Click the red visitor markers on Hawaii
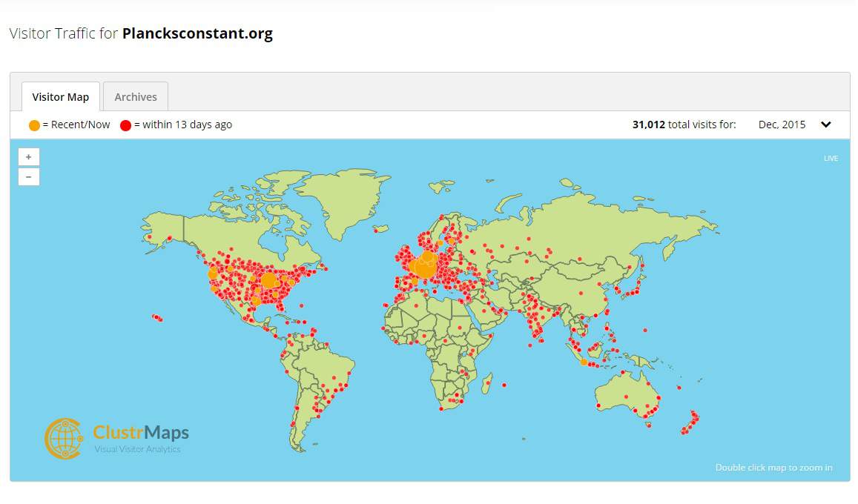Screen dimensions: 858x504 157,317
